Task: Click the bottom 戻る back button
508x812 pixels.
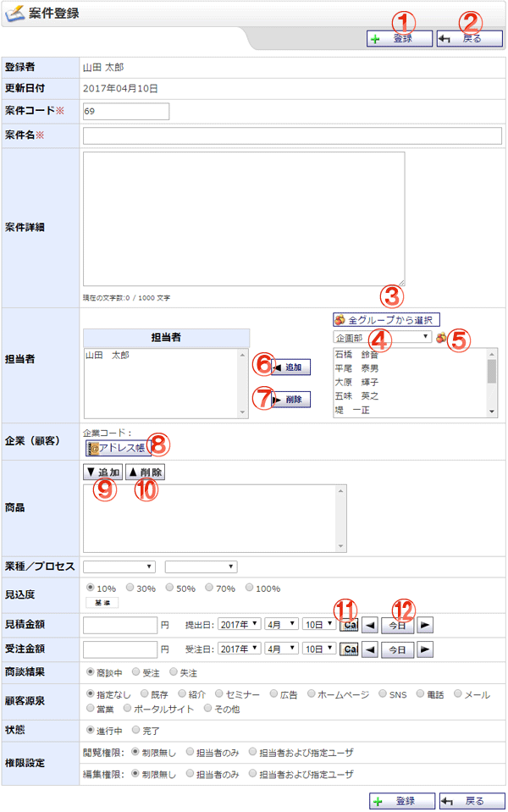Action: pos(472,801)
